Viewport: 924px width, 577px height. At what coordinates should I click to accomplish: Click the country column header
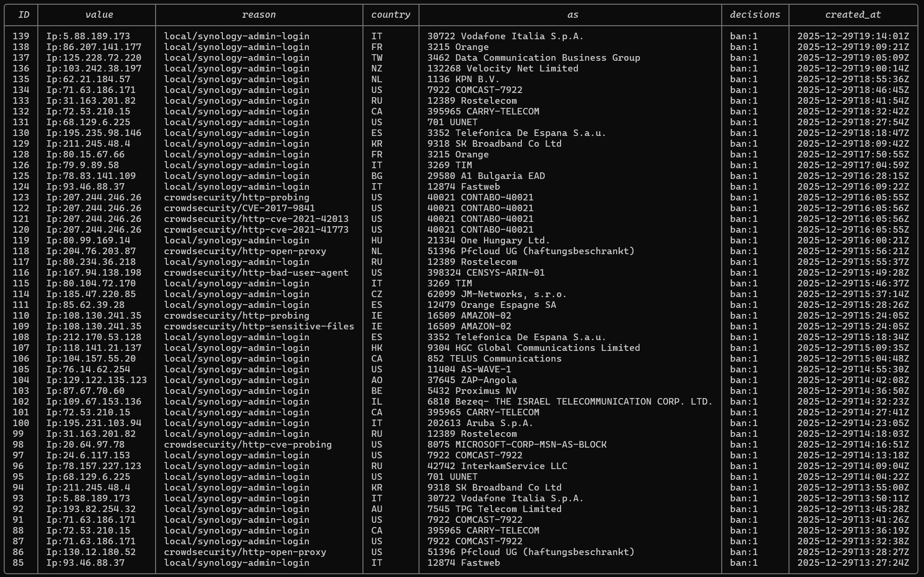[391, 14]
